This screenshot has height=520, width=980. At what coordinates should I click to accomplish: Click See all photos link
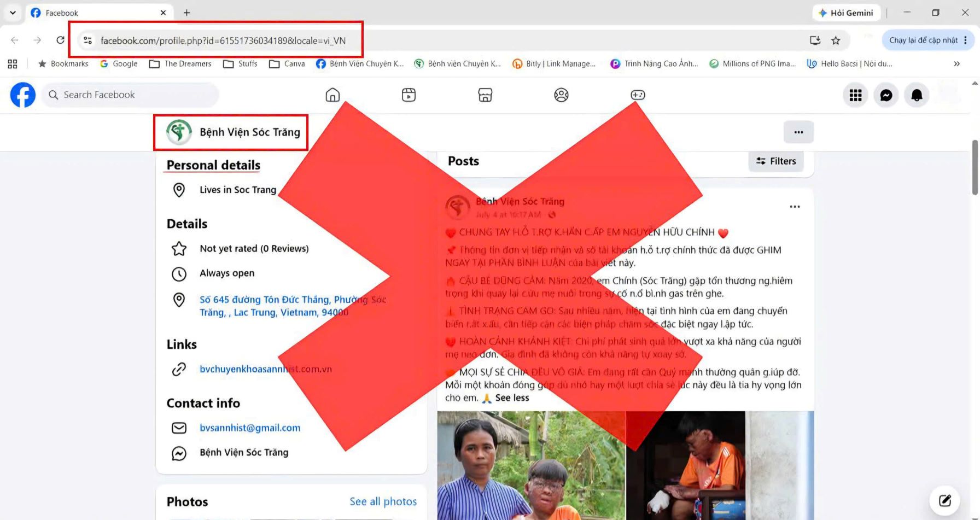tap(383, 501)
